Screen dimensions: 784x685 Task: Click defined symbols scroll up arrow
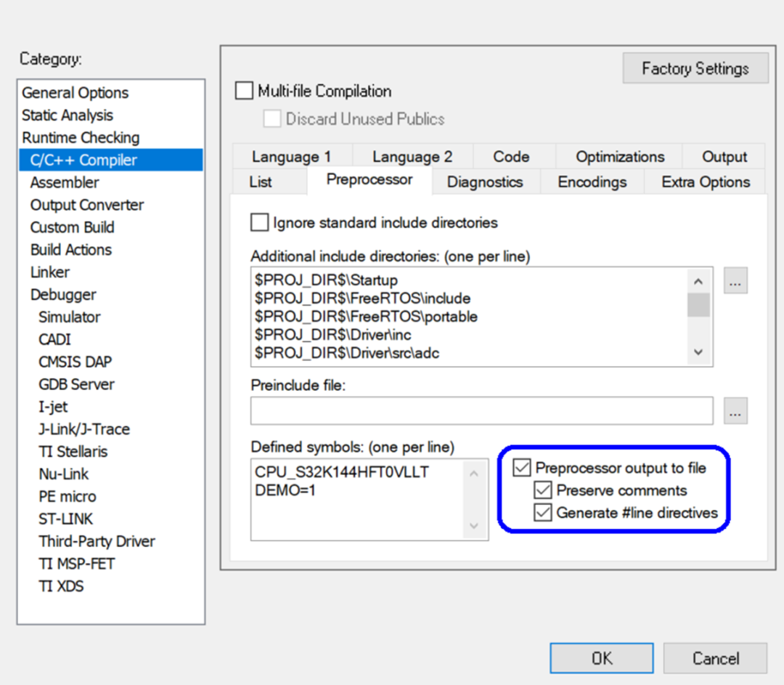(474, 474)
